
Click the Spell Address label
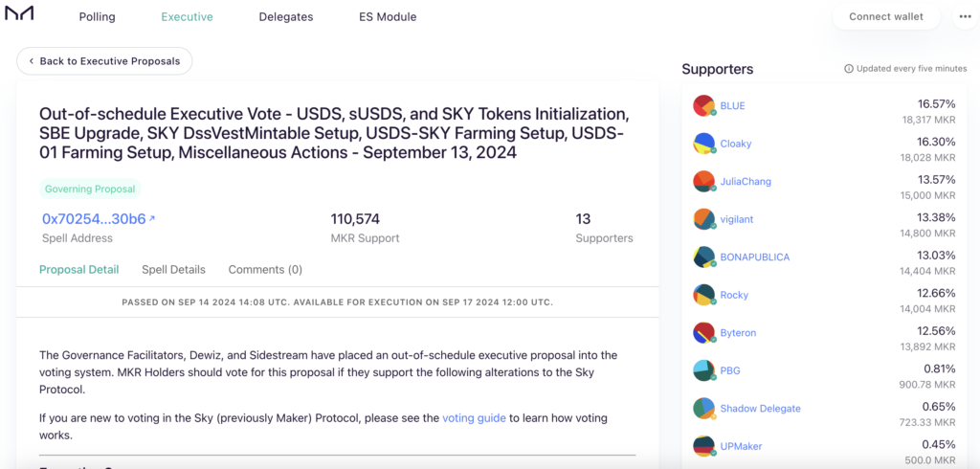(x=78, y=238)
